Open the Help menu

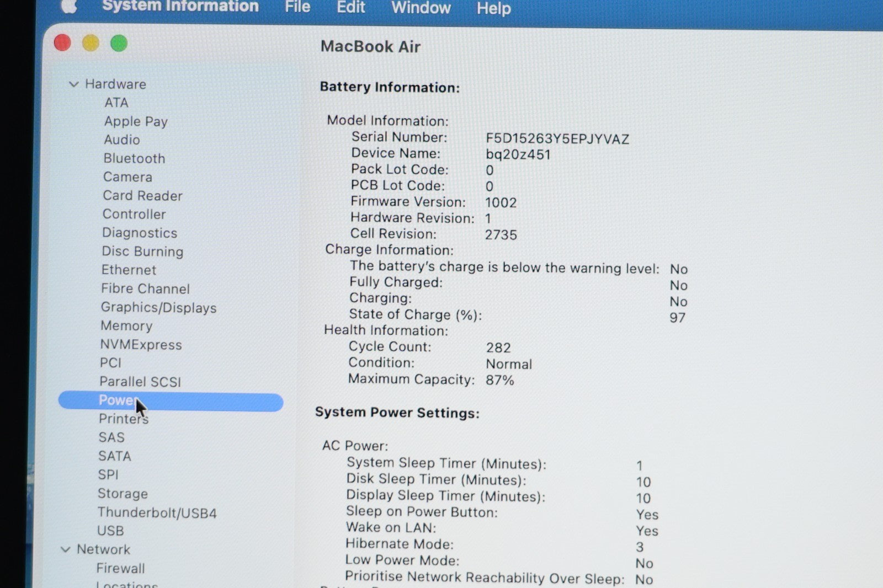(x=493, y=9)
